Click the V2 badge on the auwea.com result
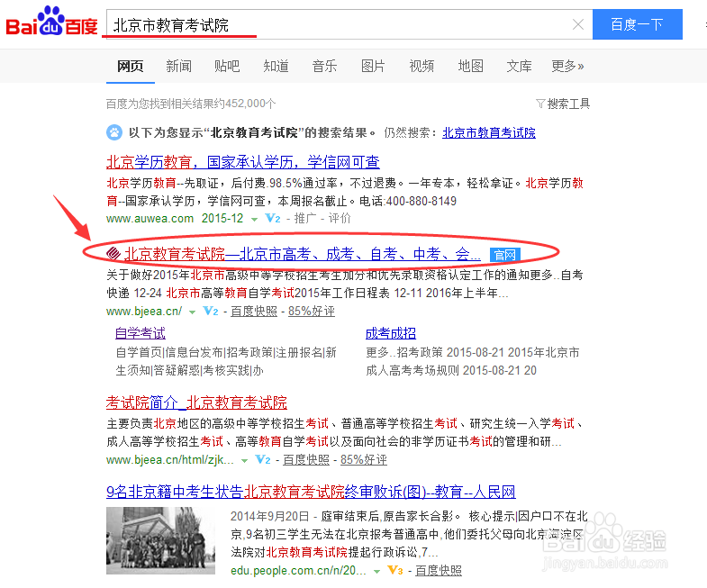The width and height of the screenshot is (707, 588). tap(272, 219)
